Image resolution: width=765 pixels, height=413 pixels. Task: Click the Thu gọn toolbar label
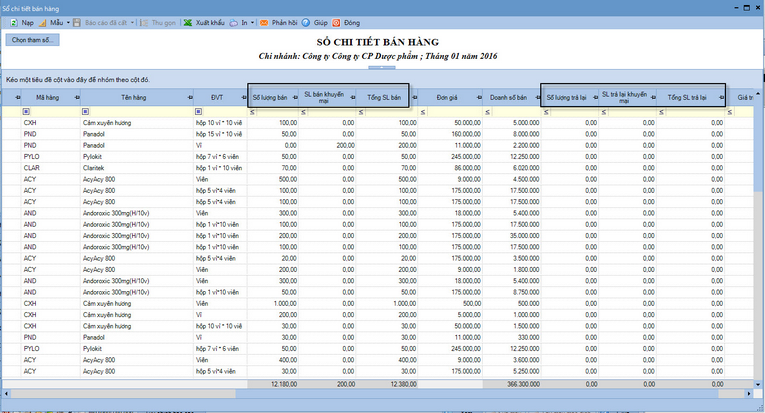click(163, 23)
